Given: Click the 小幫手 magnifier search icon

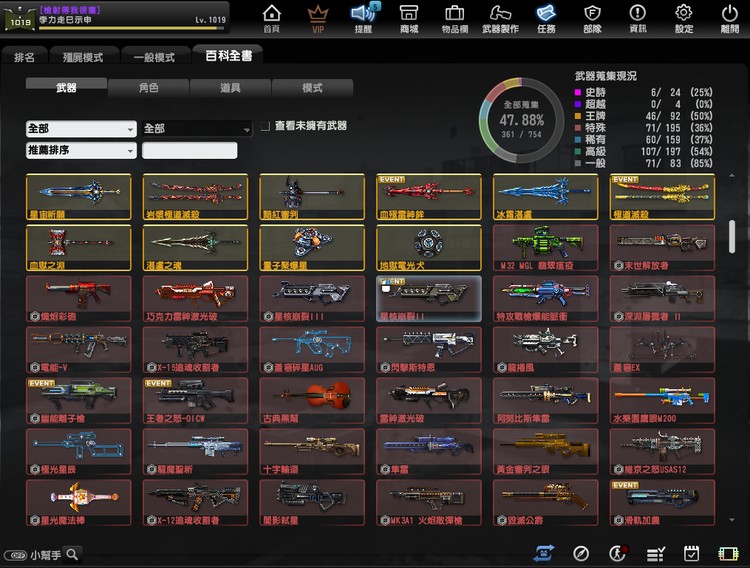Looking at the screenshot, I should point(72,554).
